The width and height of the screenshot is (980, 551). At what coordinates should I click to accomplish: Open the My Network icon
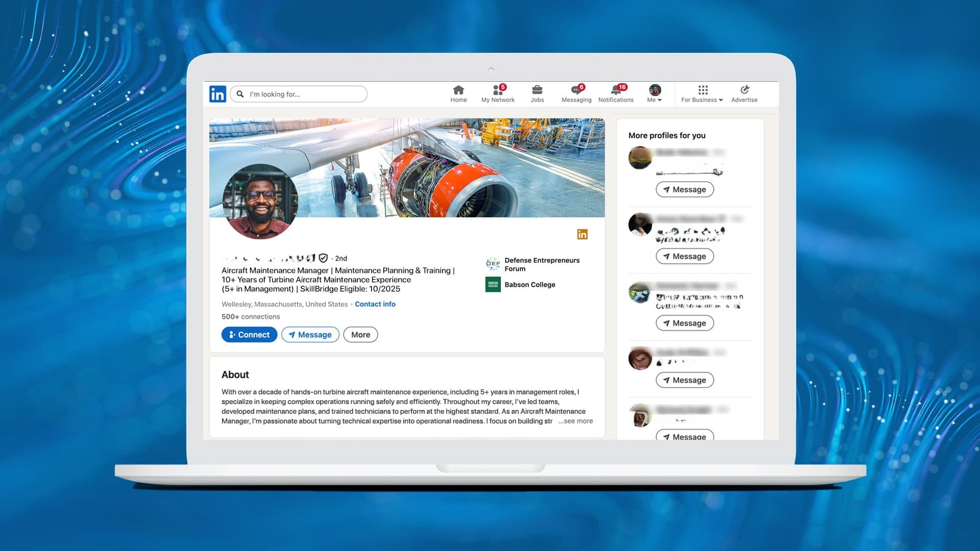(497, 90)
